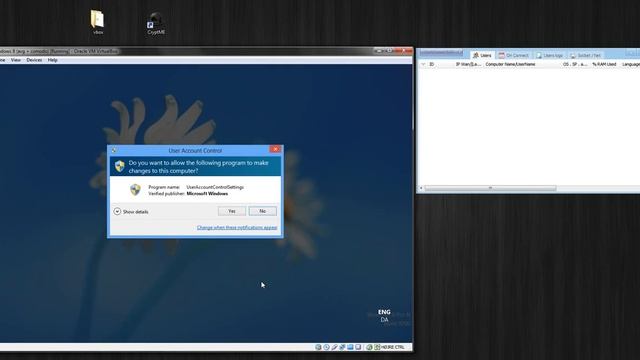Open the dropdown arrow left of ID column
The image size is (640, 360).
[423, 64]
